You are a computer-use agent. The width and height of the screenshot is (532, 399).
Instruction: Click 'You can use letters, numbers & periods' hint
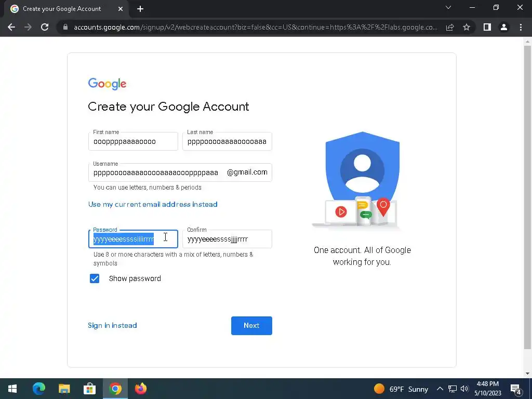pyautogui.click(x=147, y=187)
